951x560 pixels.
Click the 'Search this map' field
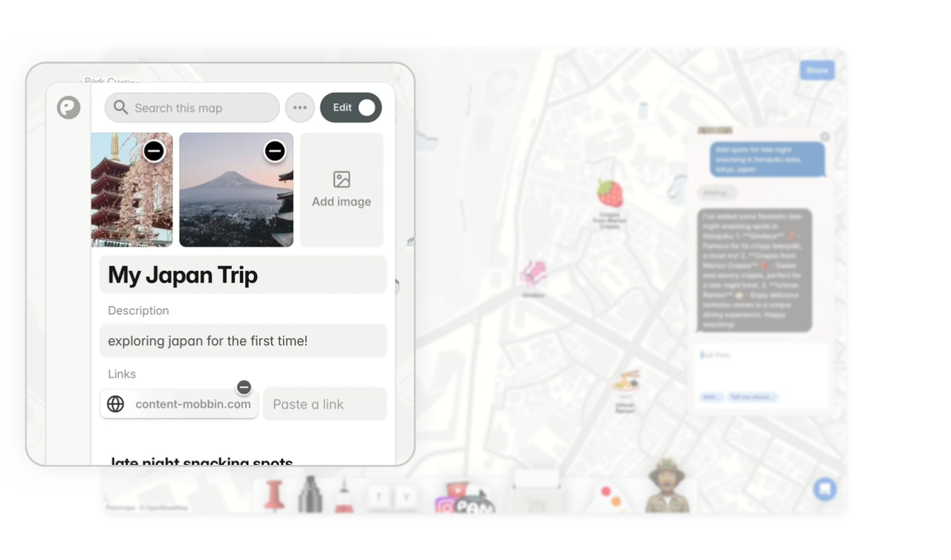tap(192, 107)
